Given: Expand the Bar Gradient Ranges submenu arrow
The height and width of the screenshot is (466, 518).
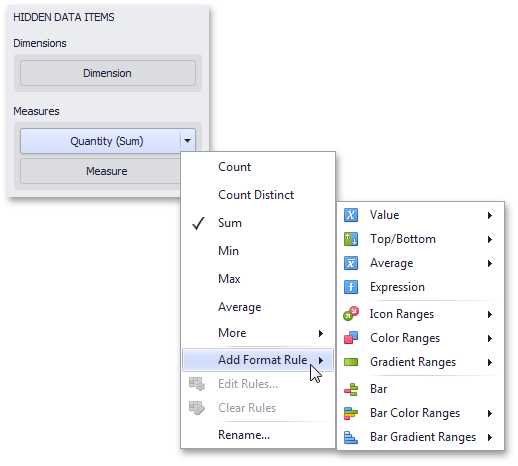Looking at the screenshot, I should (490, 438).
